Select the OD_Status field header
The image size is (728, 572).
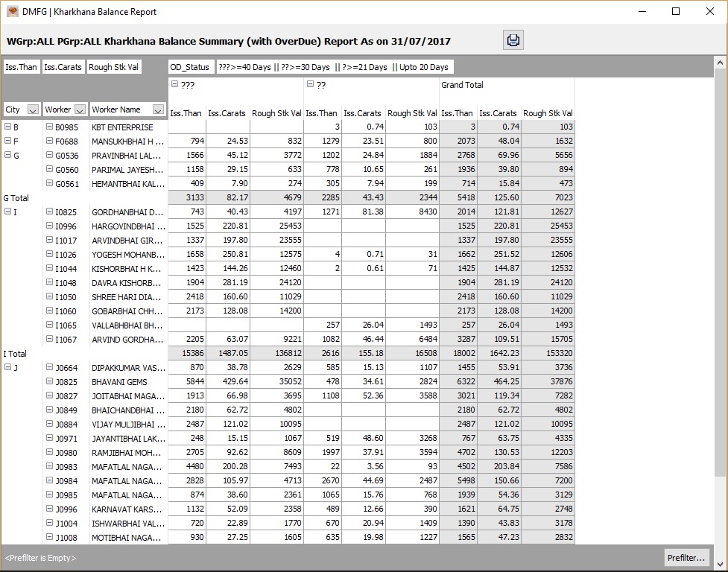[x=190, y=67]
